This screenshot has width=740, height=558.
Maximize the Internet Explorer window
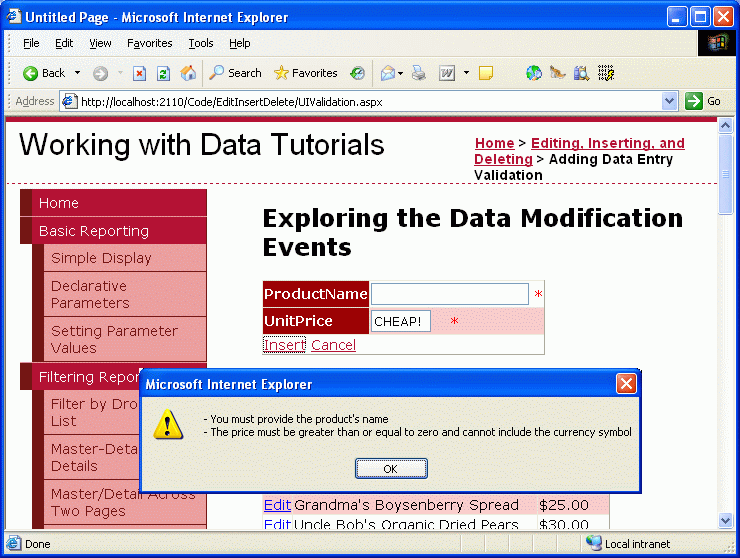click(x=700, y=17)
